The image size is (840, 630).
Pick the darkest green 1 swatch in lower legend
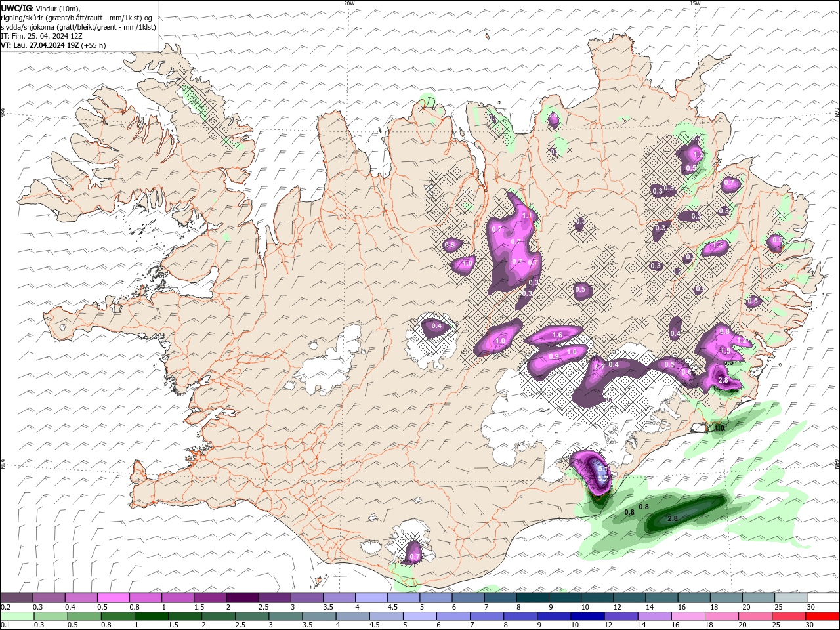[x=152, y=616]
